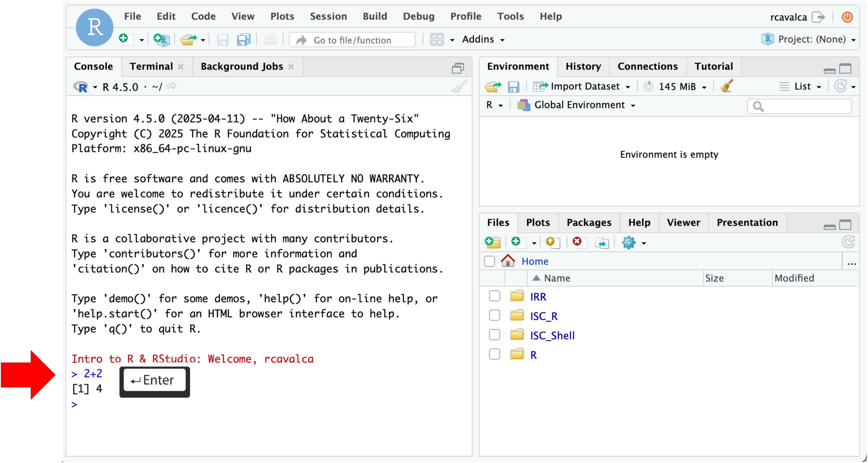868x463 pixels.
Task: Check the checkbox beside ISC_Shell
Action: point(494,334)
